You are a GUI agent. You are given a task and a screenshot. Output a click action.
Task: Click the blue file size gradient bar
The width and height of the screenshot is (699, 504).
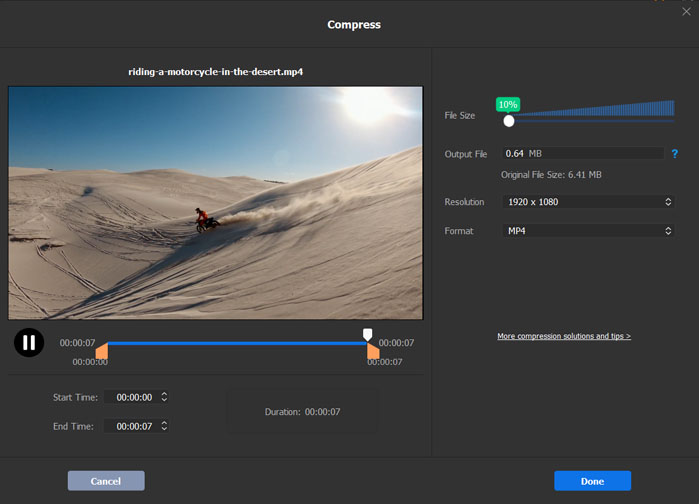click(594, 109)
